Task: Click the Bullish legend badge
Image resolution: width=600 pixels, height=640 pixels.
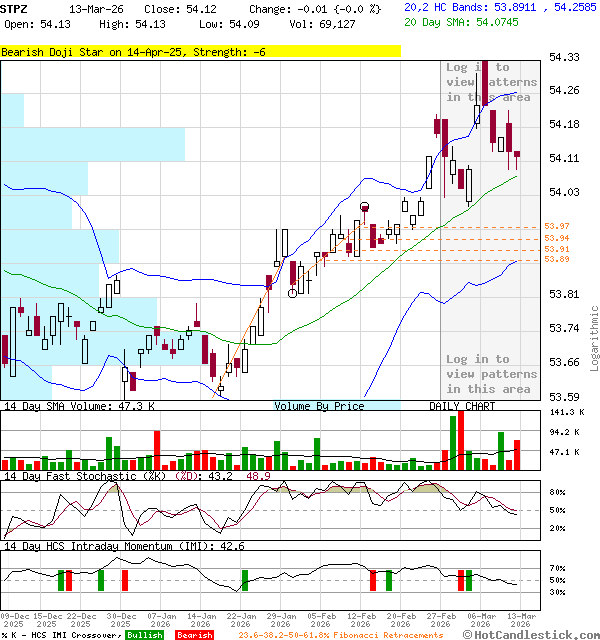Action: pos(144,635)
